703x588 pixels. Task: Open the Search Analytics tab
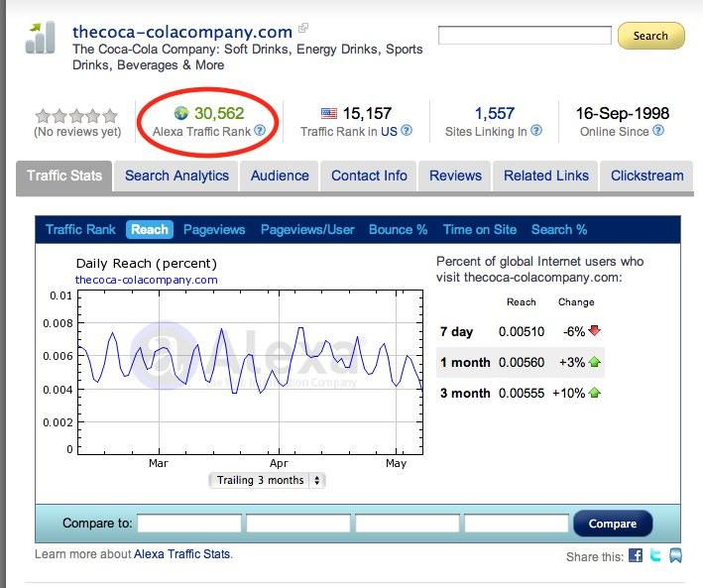click(176, 176)
